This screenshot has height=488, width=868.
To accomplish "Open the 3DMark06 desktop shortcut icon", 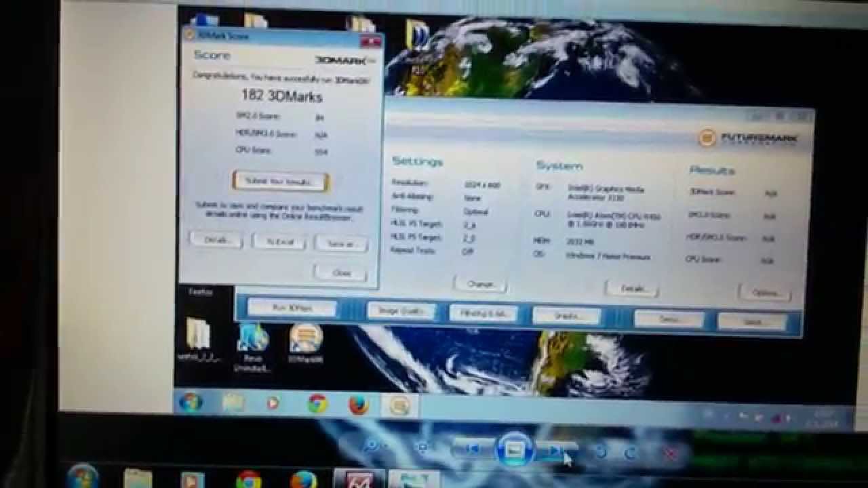I will (305, 343).
